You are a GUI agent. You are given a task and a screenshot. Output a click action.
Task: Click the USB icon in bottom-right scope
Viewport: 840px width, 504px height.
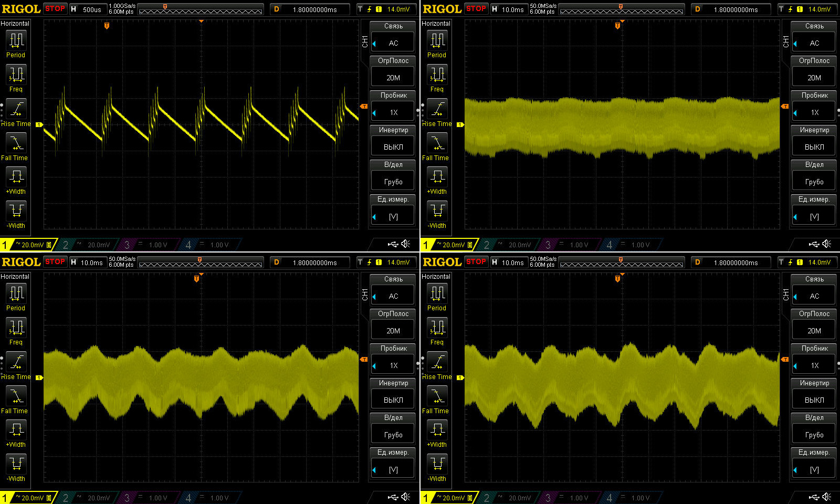814,497
